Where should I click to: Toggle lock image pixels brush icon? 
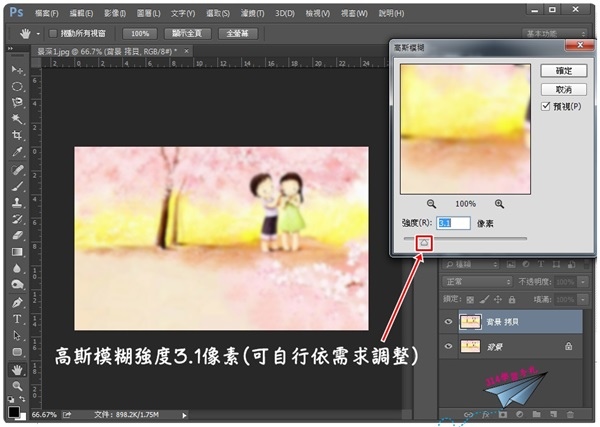click(x=484, y=300)
